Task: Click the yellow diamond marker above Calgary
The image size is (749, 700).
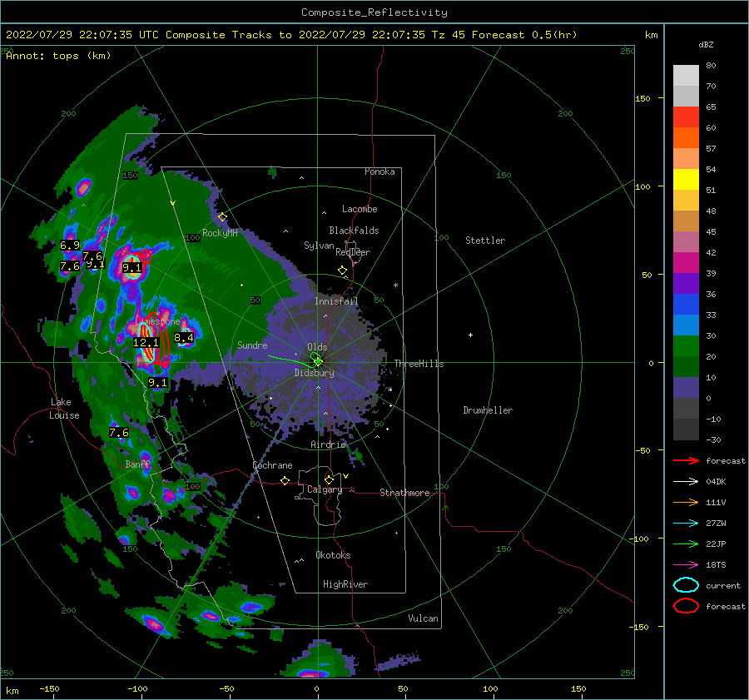Action: [x=329, y=479]
